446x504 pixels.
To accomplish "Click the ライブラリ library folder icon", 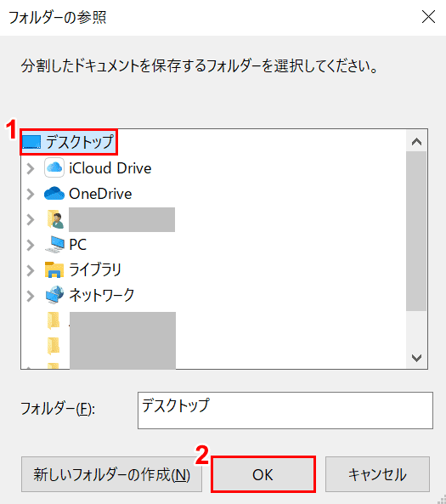I will pos(54,269).
